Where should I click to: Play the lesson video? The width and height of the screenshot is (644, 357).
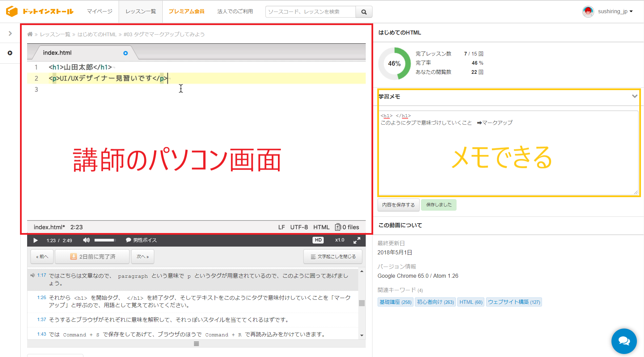click(x=35, y=240)
